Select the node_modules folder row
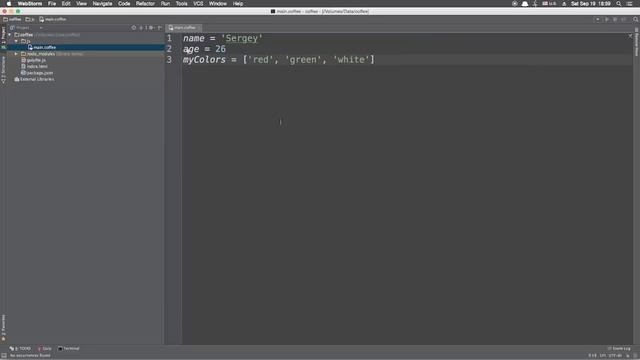This screenshot has width=640, height=360. point(85,54)
